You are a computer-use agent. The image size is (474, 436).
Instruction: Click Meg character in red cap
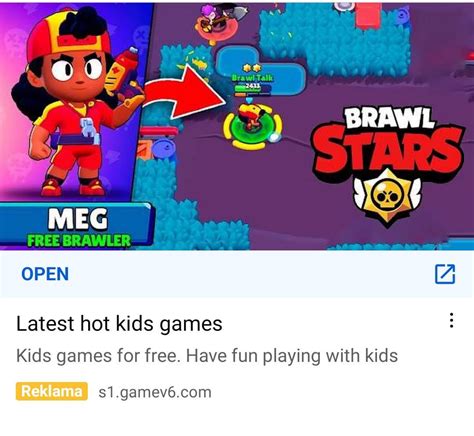tap(77, 103)
